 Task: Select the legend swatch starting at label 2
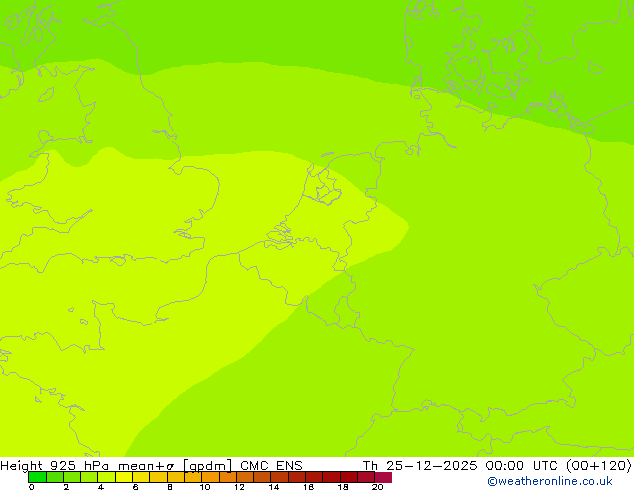click(x=72, y=477)
